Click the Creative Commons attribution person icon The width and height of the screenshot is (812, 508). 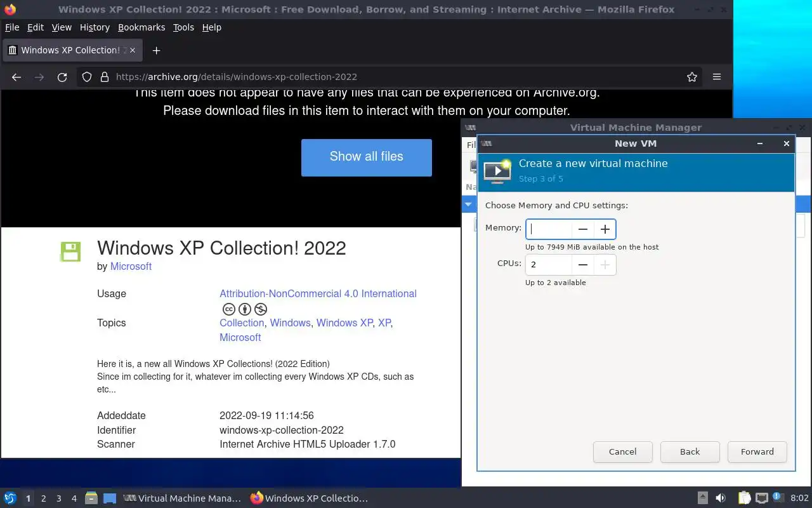pos(245,309)
